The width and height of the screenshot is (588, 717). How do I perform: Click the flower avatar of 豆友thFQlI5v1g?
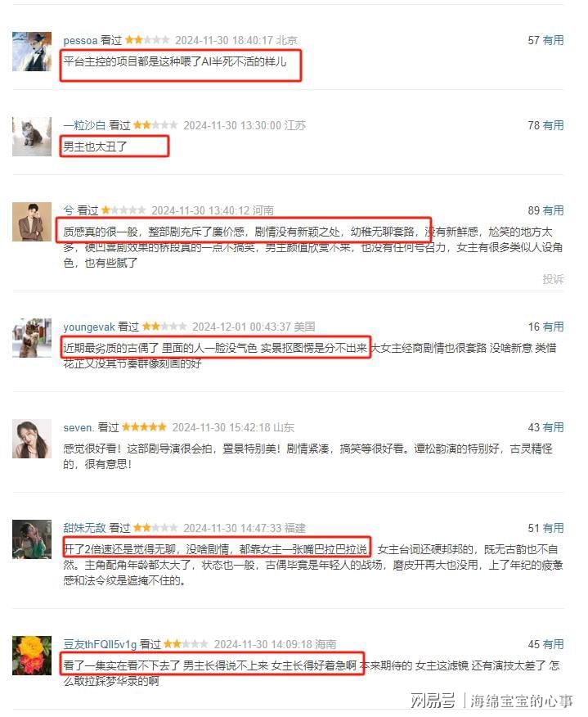[32, 656]
